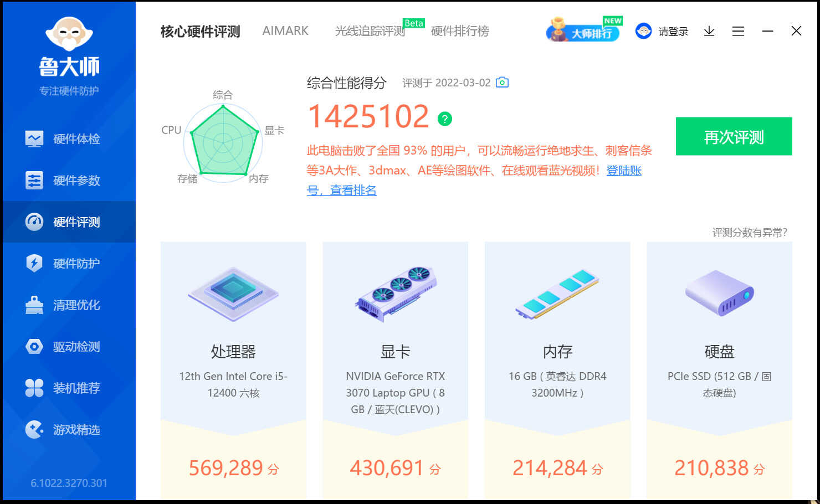Click the 16 GB DDR4 3200MHz description

tap(557, 384)
